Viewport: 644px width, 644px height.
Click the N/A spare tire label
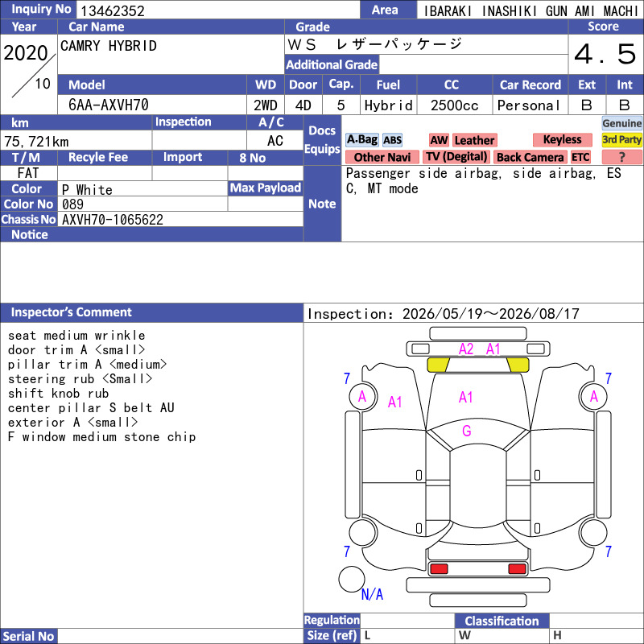click(372, 594)
